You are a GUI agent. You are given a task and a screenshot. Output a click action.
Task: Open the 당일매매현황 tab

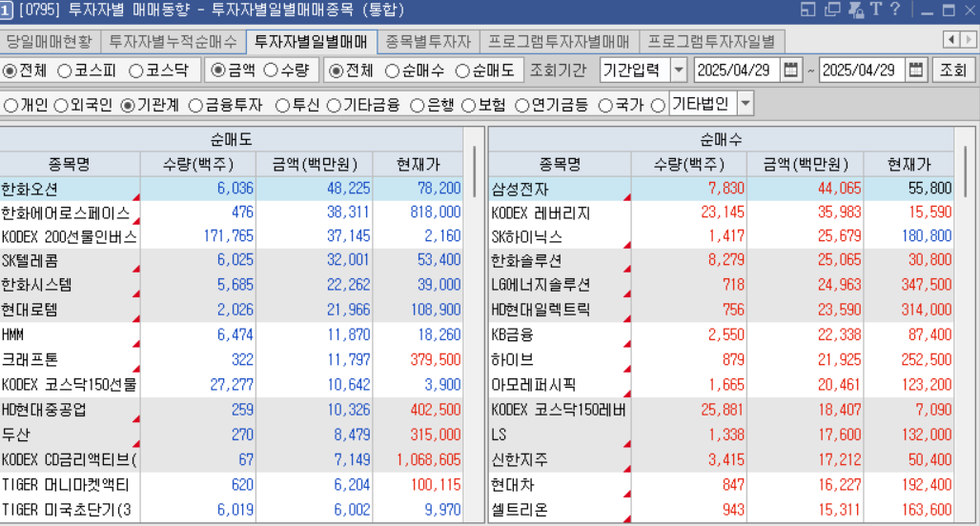[x=50, y=42]
